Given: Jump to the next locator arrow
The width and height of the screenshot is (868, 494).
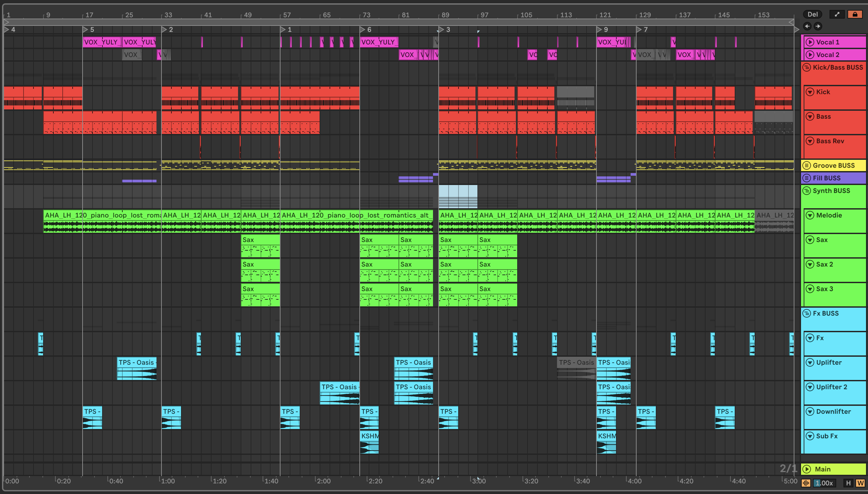Looking at the screenshot, I should coord(818,26).
